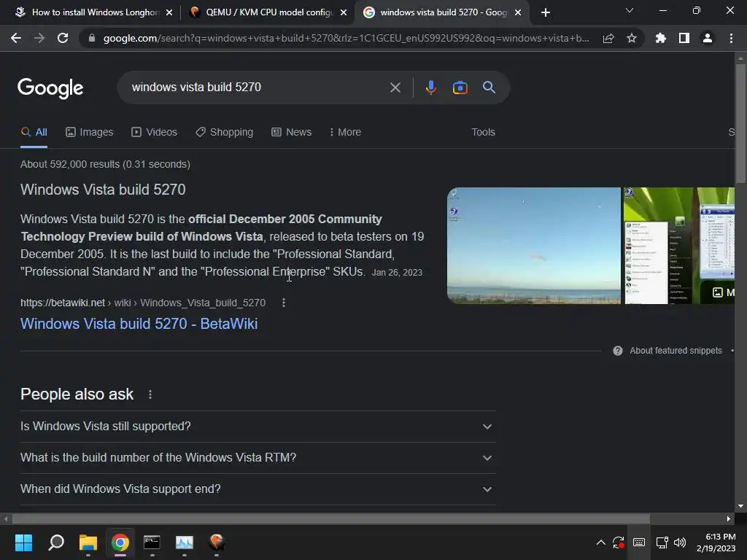Open the More search filters menu
This screenshot has width=747, height=560.
tap(345, 133)
